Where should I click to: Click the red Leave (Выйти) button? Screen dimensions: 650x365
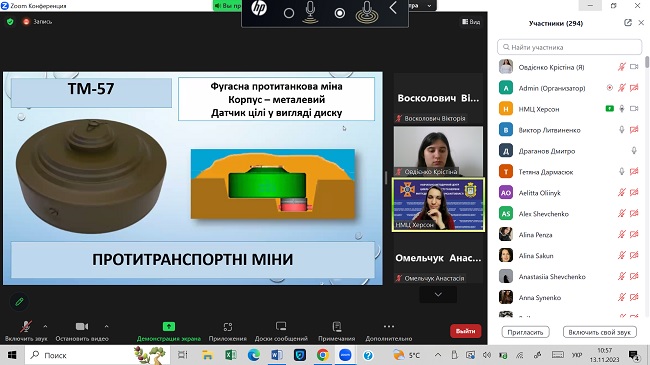[x=465, y=331]
